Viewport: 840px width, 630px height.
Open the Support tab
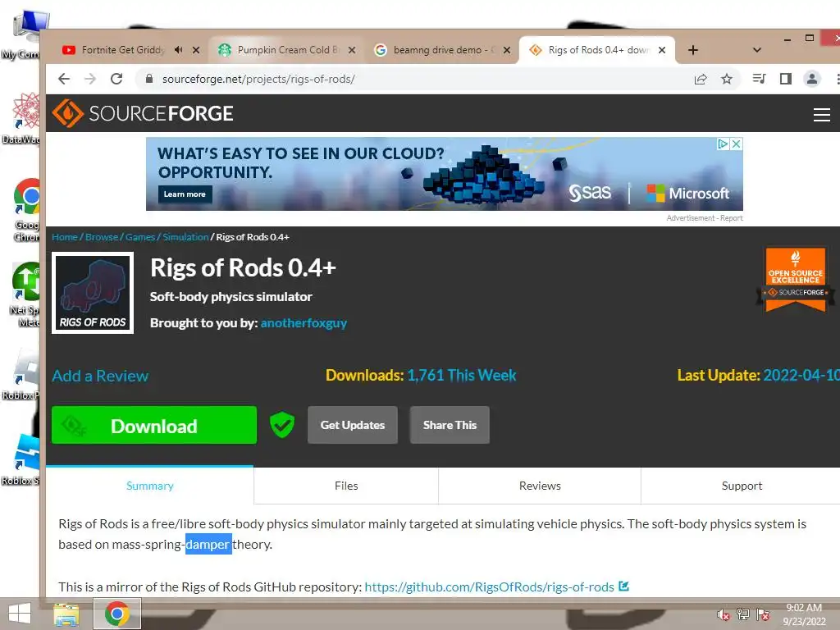coord(742,486)
